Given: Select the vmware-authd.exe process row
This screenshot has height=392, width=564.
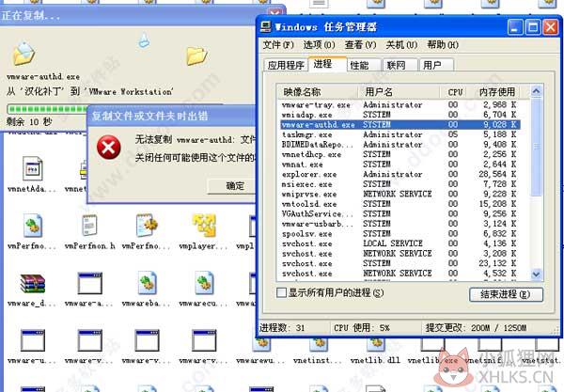Looking at the screenshot, I should pyautogui.click(x=400, y=125).
